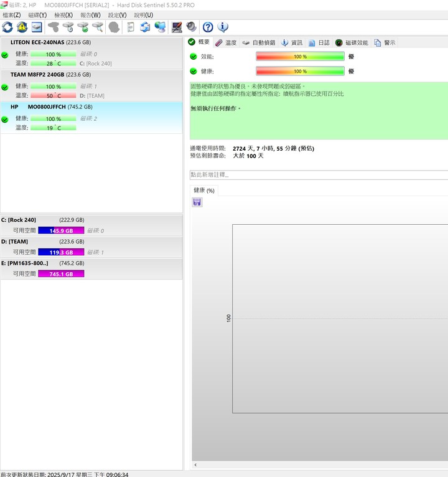Click the speaker sound toolbar icon
Image resolution: width=448 pixels, height=477 pixels.
tap(191, 27)
